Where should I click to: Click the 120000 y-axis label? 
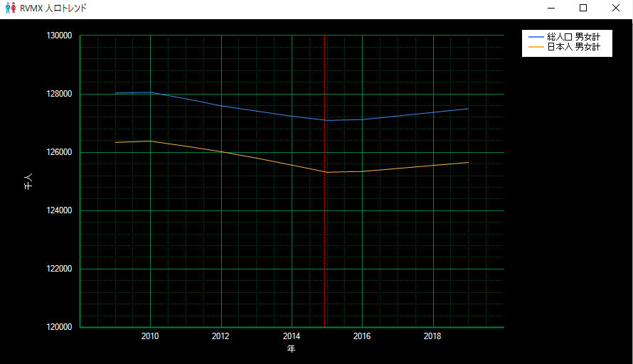(59, 327)
